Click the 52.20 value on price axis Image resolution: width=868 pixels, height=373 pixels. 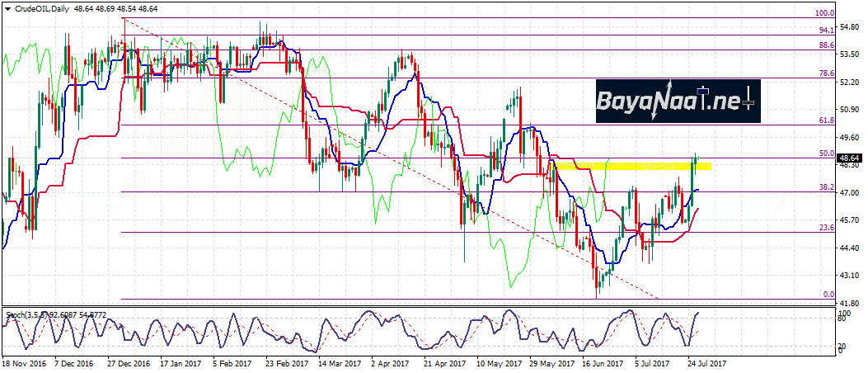click(851, 83)
